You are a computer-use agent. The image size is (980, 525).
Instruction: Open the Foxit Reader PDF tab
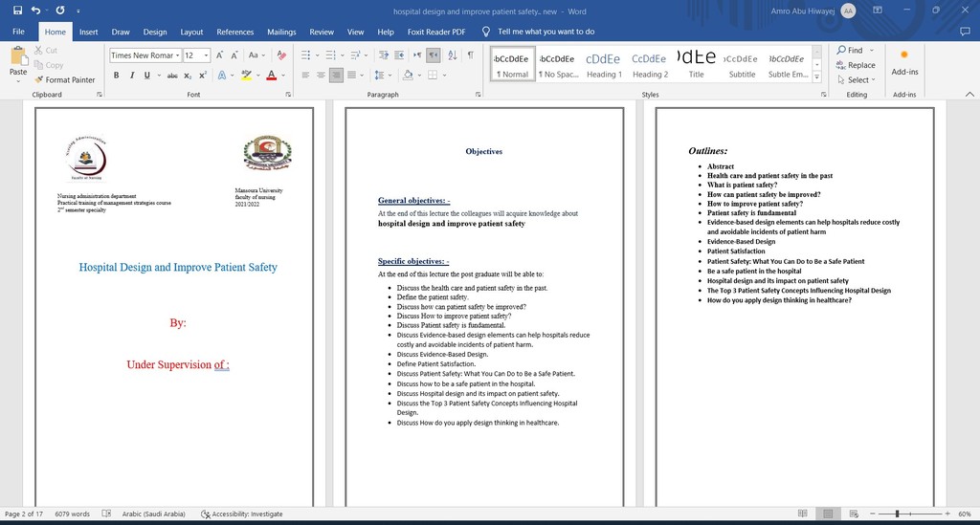point(436,32)
